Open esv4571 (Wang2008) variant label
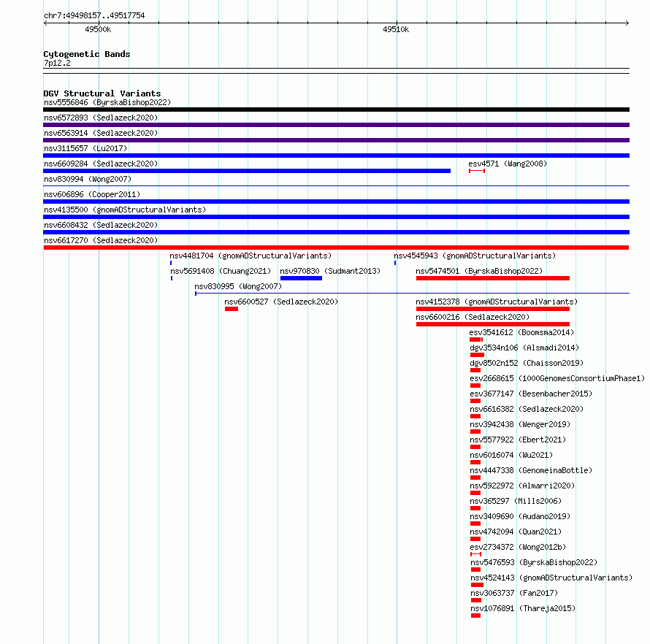 click(x=508, y=164)
